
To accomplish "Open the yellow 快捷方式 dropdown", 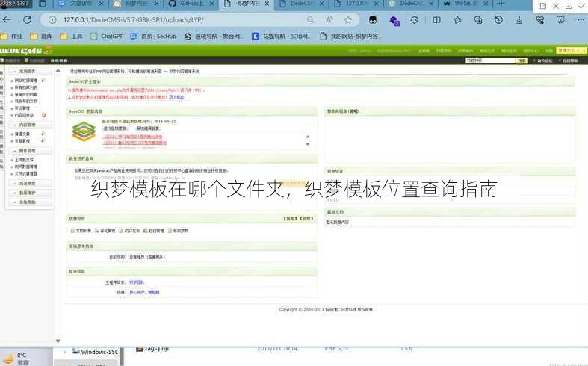I will tap(572, 50).
